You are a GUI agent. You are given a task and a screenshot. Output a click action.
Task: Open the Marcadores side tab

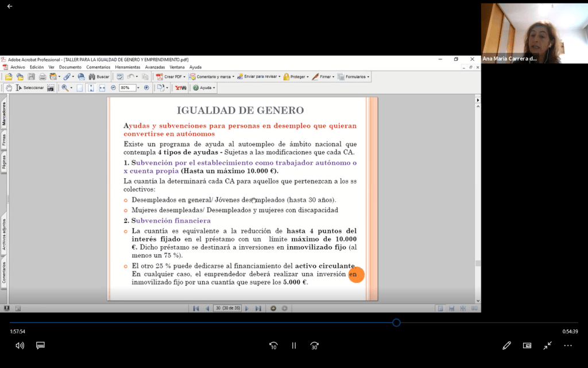click(4, 114)
